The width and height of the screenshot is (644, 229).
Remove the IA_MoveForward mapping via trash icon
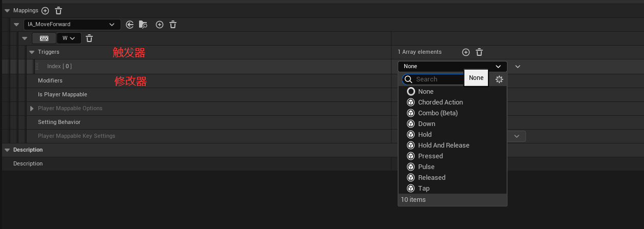173,24
